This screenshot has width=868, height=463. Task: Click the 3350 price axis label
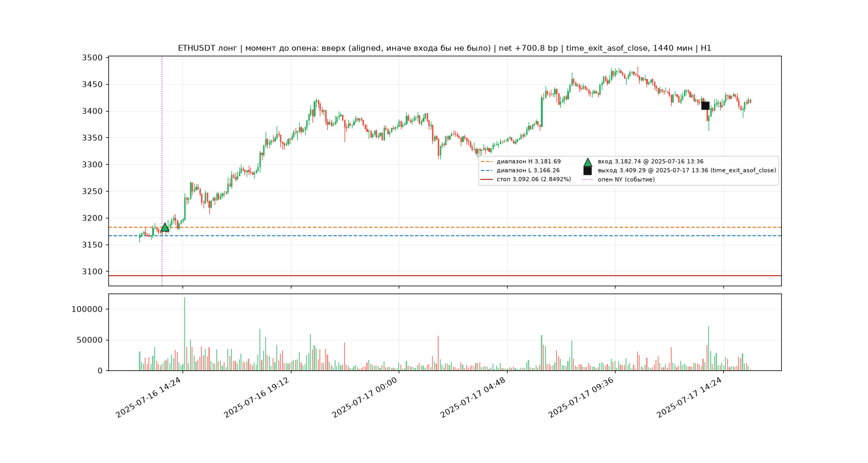[93, 138]
